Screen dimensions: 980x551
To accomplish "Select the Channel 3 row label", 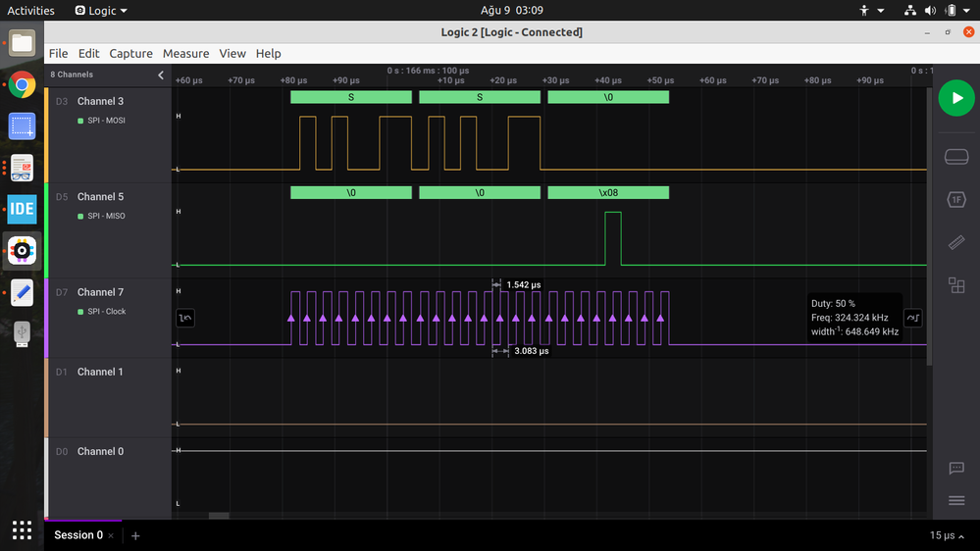I will [101, 101].
